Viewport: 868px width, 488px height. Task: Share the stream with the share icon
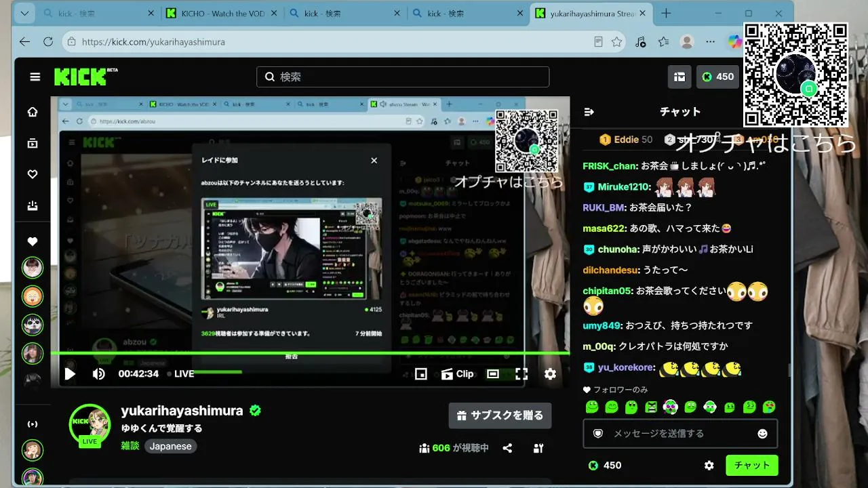[507, 448]
